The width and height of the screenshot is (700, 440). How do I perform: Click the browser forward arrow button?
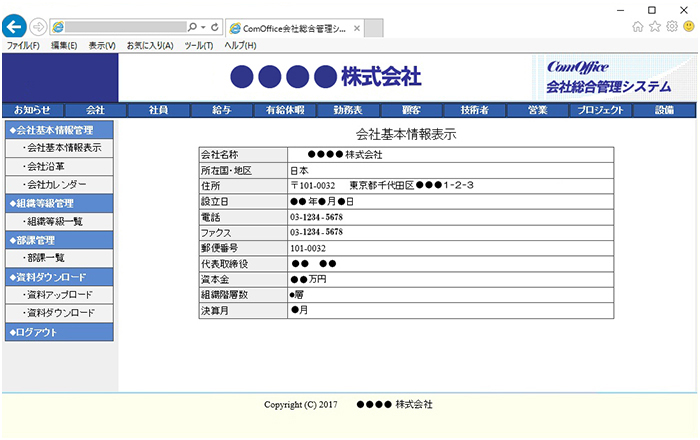pos(38,27)
